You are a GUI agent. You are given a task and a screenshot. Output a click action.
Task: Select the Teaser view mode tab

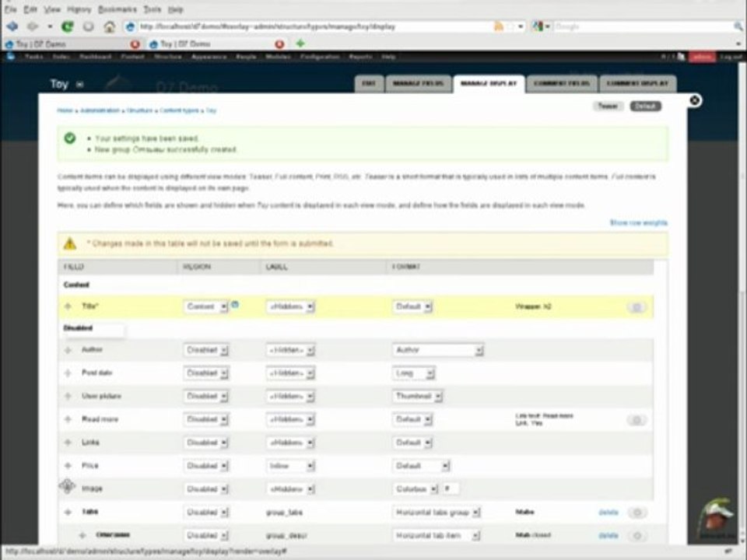(x=608, y=106)
